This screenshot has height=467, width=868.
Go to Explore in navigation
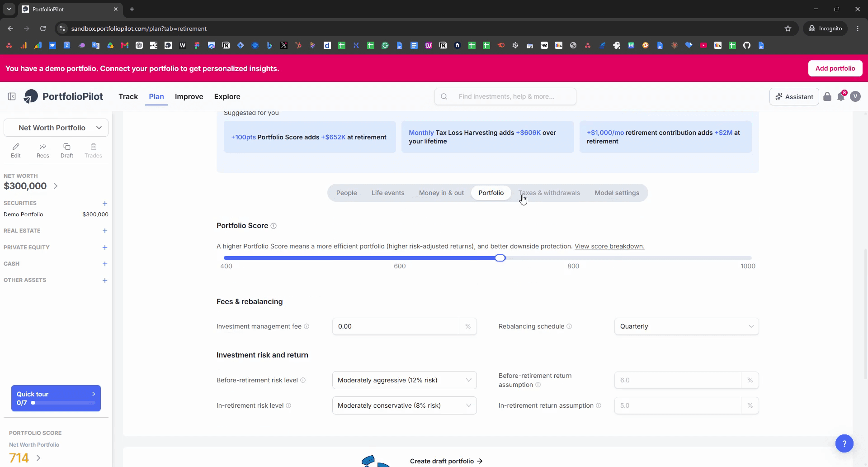227,96
